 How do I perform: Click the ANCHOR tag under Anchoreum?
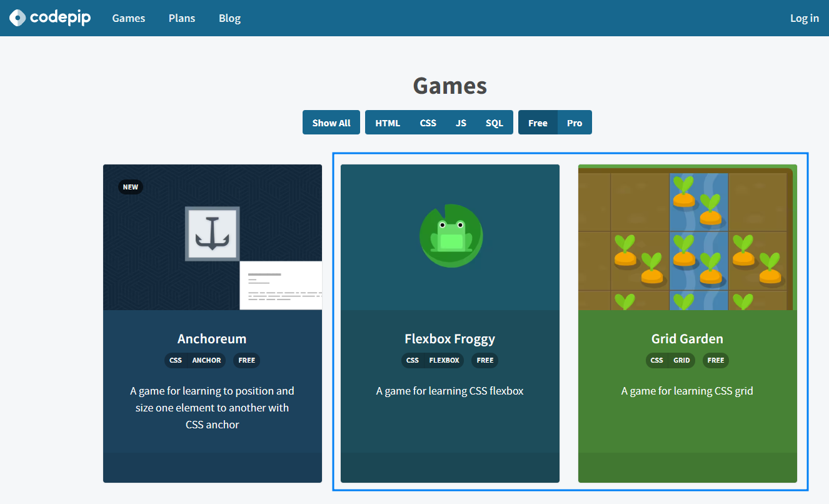point(207,360)
